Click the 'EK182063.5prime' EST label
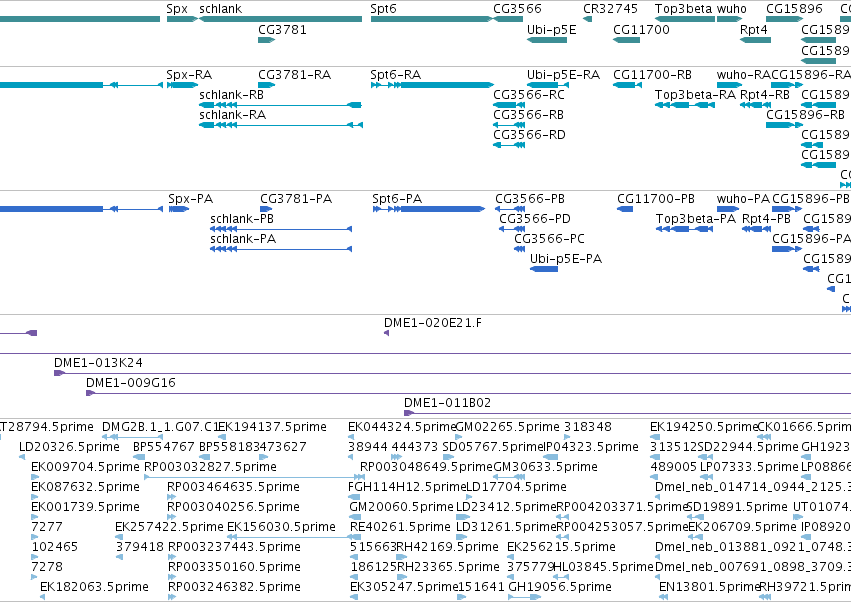 click(x=94, y=587)
